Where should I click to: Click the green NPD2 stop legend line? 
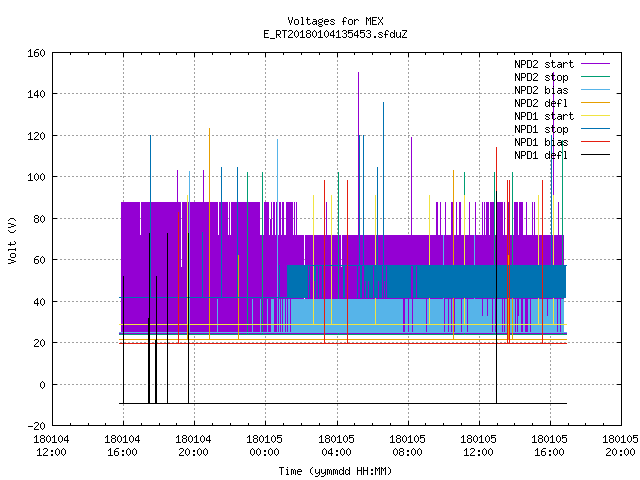pyautogui.click(x=596, y=76)
